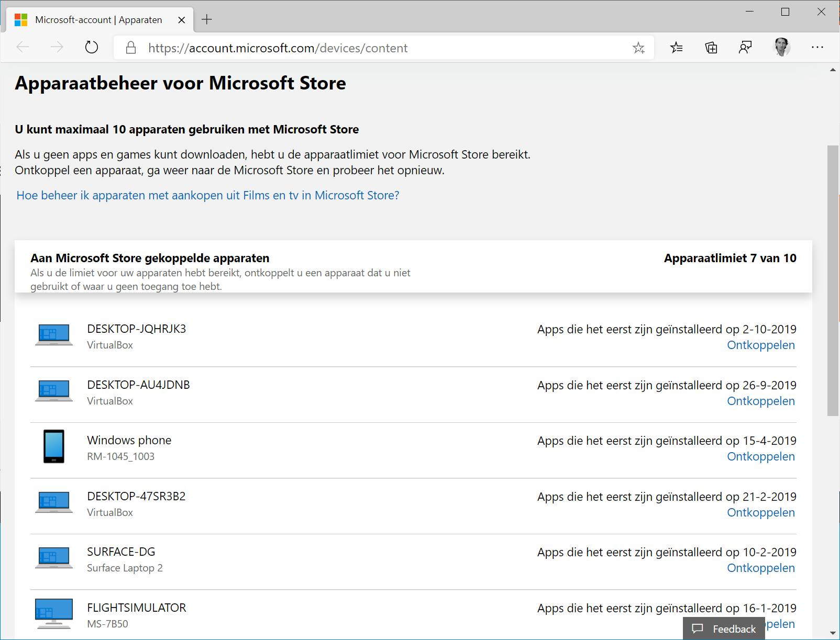840x640 pixels.
Task: Open a new browser tab
Action: click(x=207, y=20)
